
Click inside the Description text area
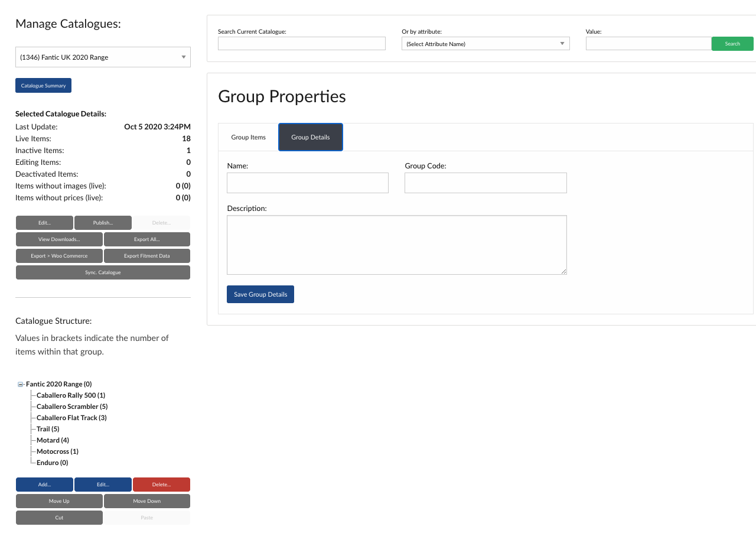point(396,245)
